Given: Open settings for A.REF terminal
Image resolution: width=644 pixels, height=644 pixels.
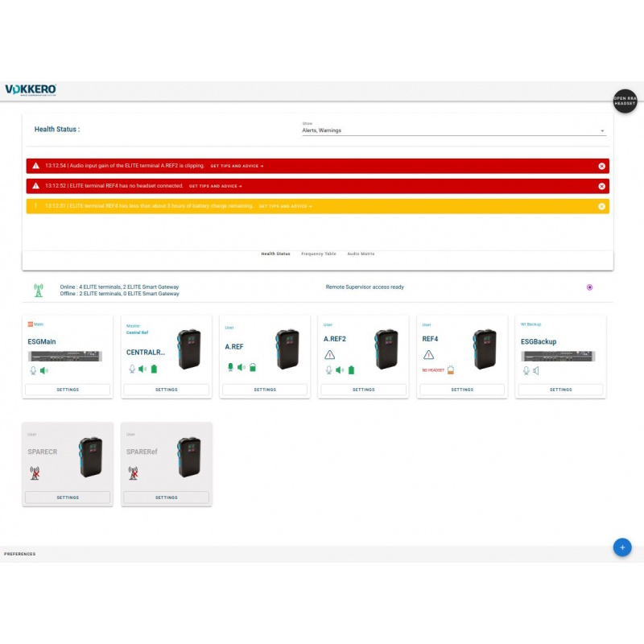Looking at the screenshot, I should point(265,390).
